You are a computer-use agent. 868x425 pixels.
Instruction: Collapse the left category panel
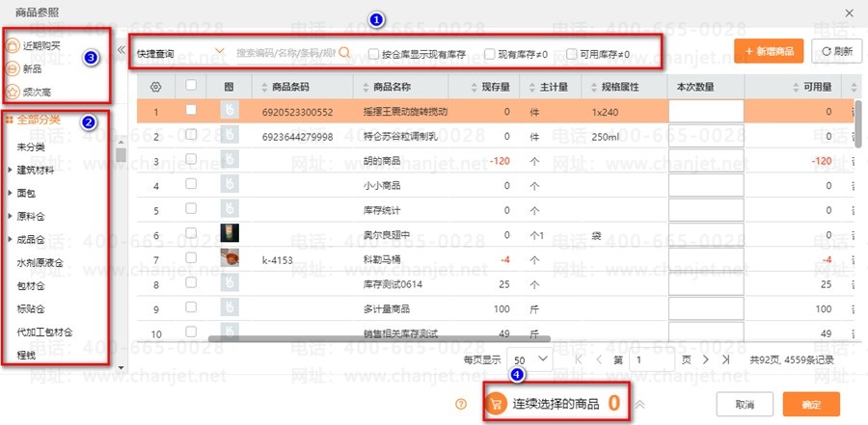(122, 50)
